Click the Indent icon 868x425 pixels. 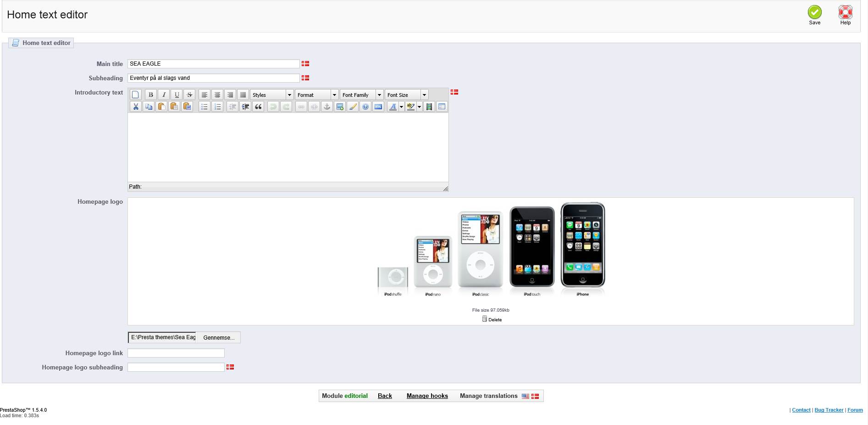[245, 106]
